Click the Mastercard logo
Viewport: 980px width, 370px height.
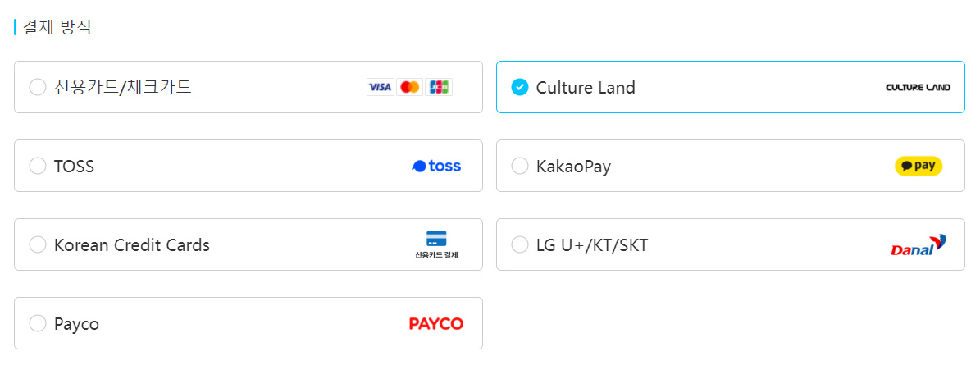point(409,87)
